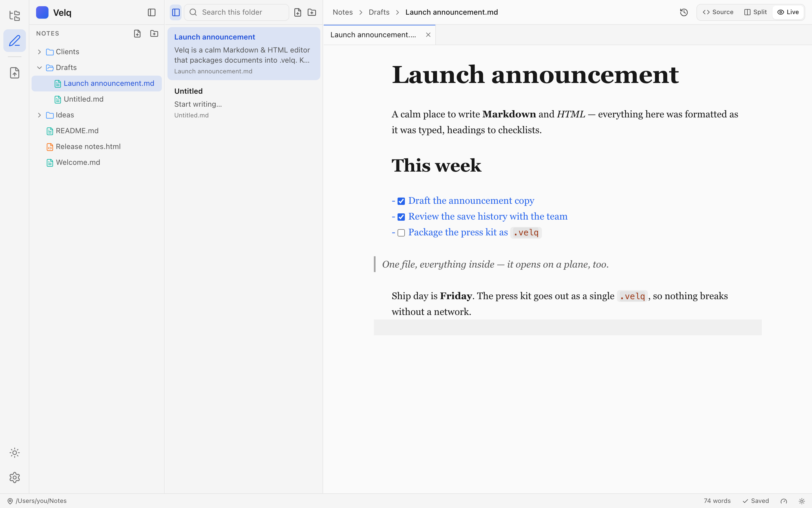Click the sun icon in the status bar
This screenshot has height=508, width=812.
click(x=802, y=501)
